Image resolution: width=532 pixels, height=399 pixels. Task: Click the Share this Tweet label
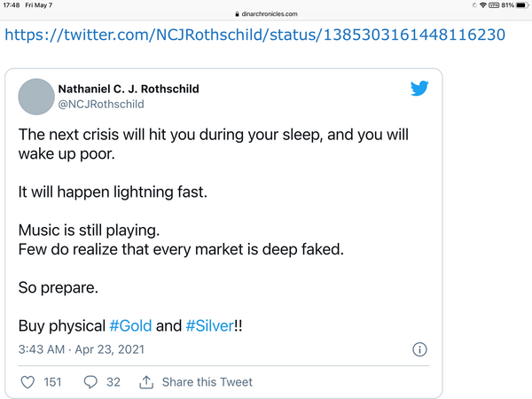coord(207,382)
